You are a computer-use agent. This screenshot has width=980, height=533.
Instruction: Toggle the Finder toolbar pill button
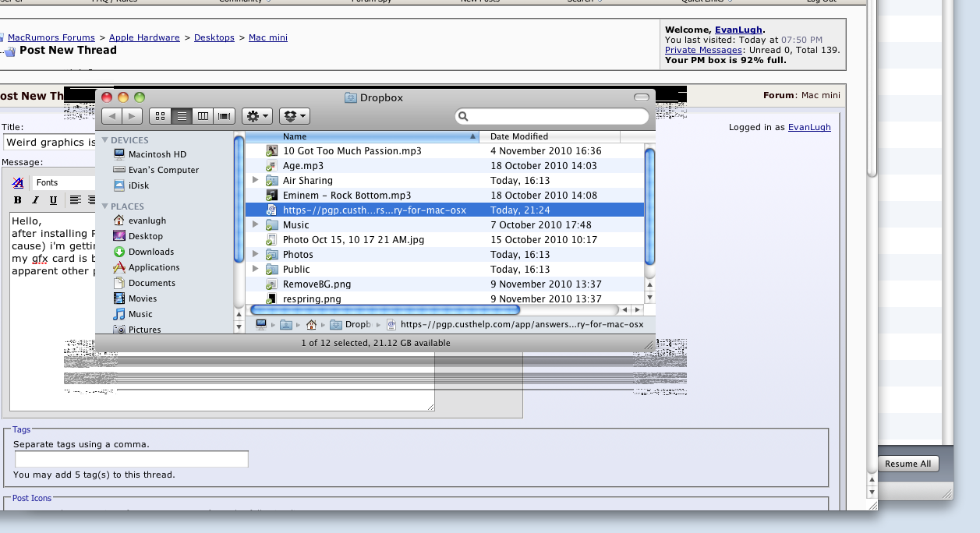642,97
